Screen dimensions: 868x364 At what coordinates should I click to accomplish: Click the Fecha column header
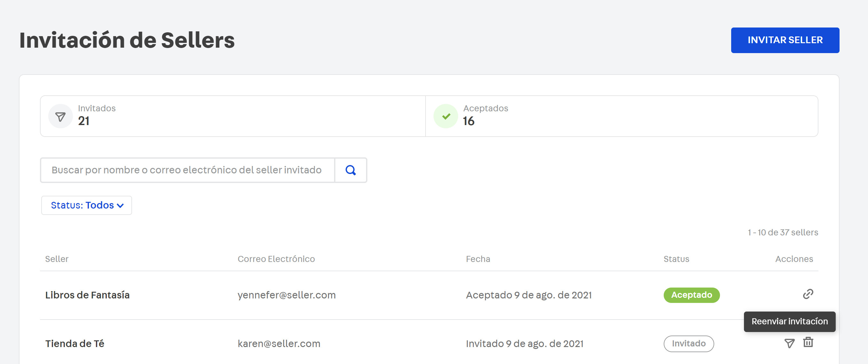coord(478,259)
